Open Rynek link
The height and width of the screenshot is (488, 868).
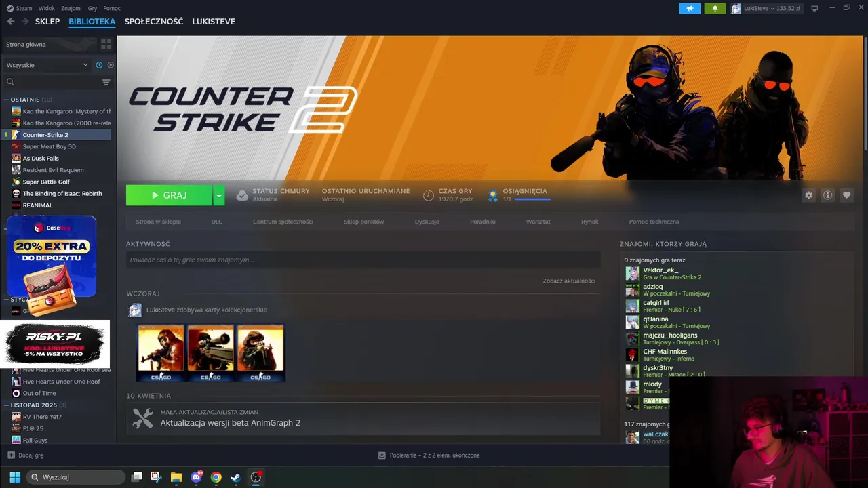[589, 222]
